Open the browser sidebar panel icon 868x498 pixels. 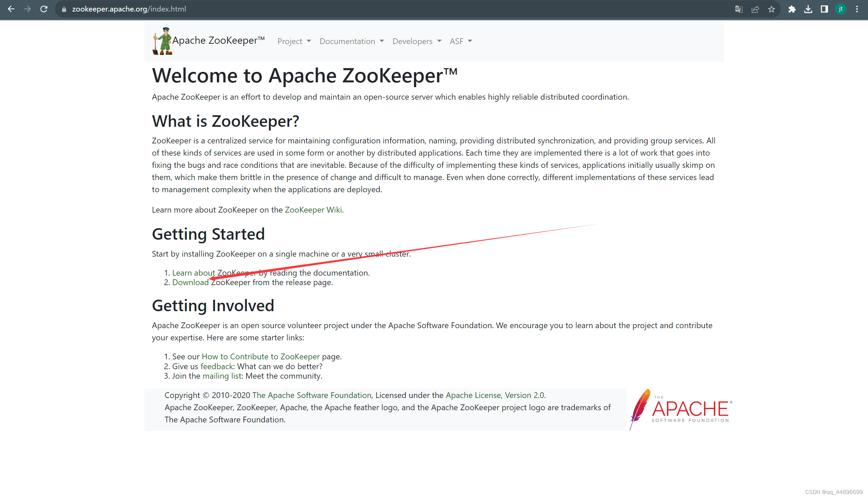point(825,9)
